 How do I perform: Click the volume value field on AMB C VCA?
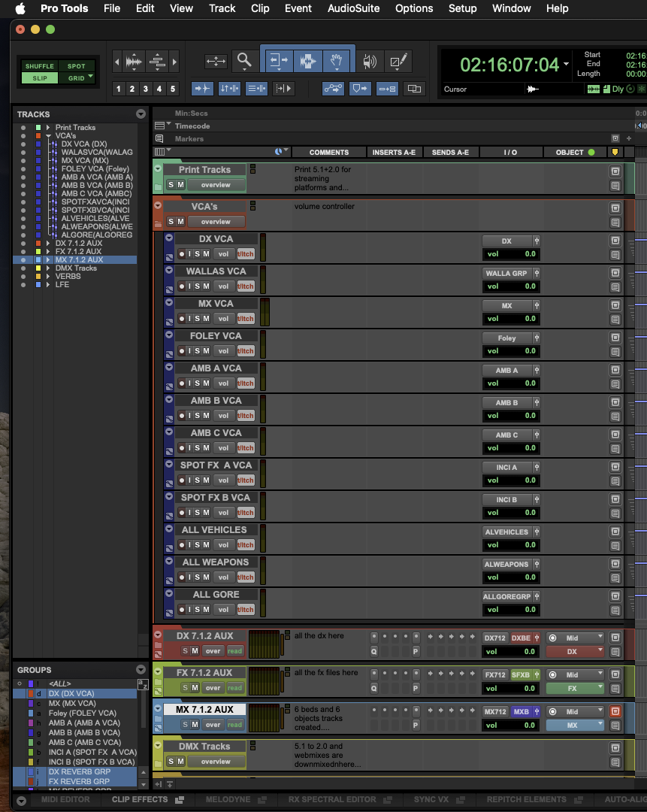point(511,448)
